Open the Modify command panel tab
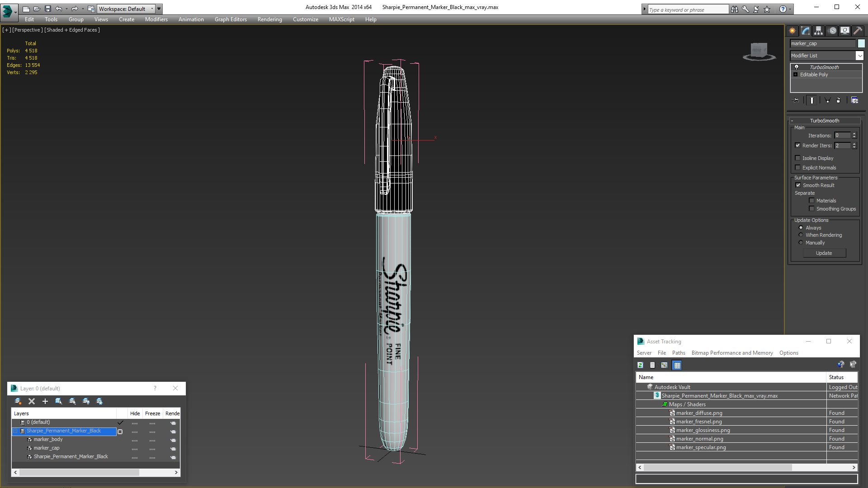 pos(806,31)
